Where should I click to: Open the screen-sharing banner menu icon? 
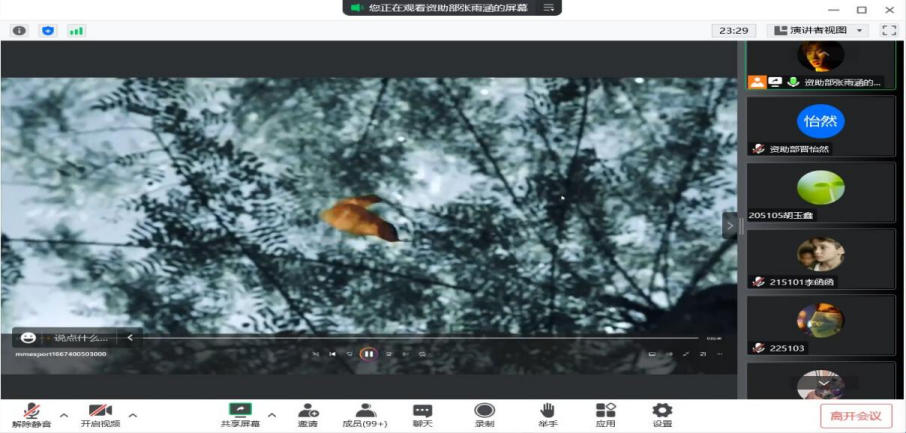coord(548,8)
